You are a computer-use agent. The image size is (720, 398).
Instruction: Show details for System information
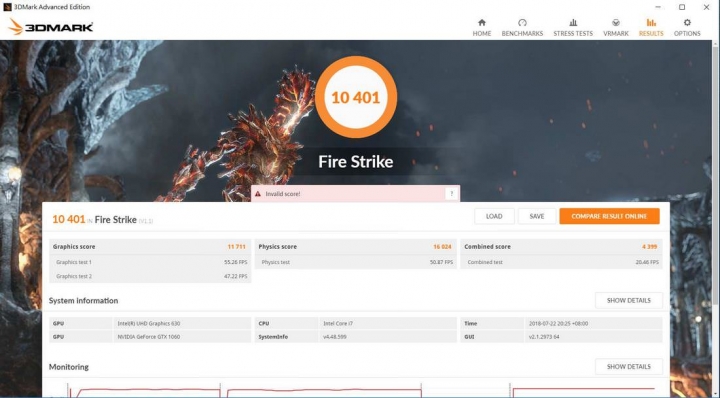(629, 300)
